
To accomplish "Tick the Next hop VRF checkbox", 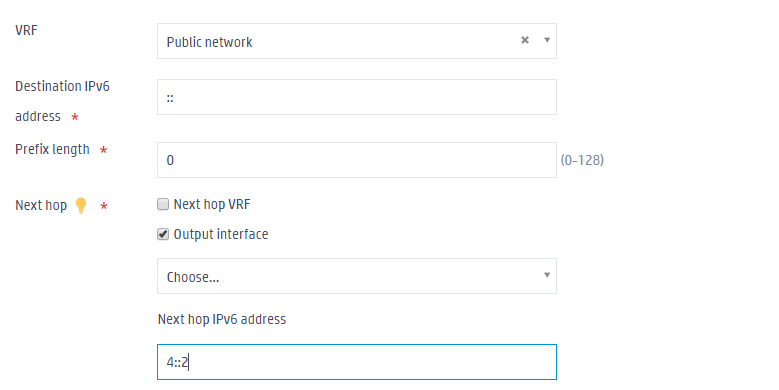I will [x=163, y=204].
